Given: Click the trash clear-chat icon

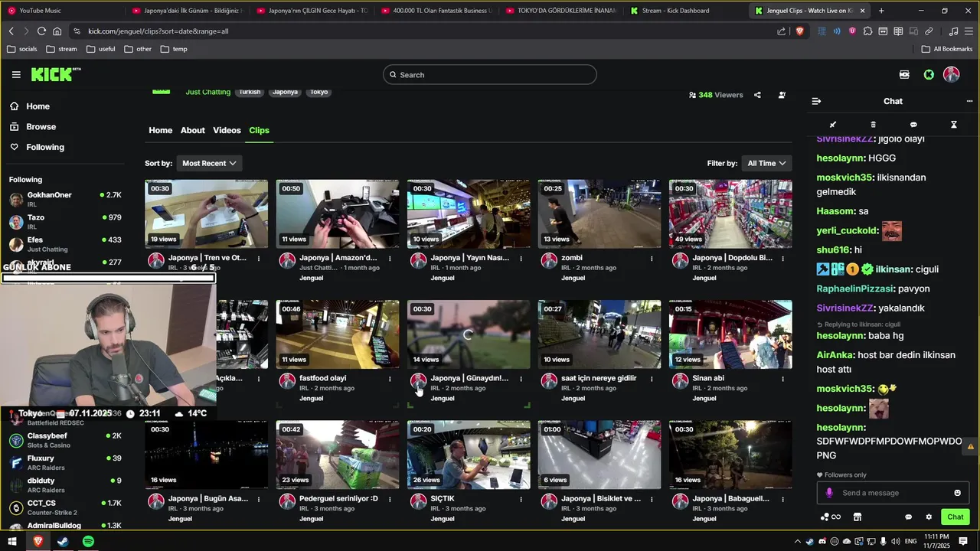Looking at the screenshot, I should 873,124.
